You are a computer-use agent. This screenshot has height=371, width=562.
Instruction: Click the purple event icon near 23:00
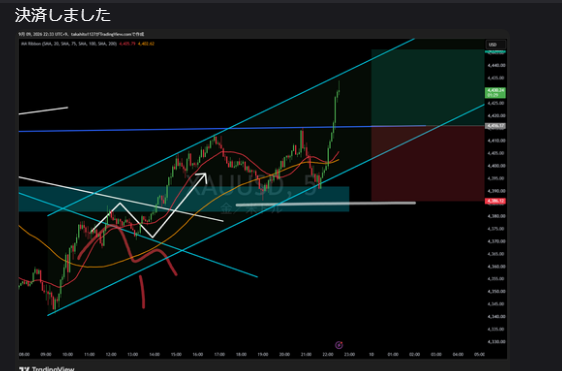339,345
